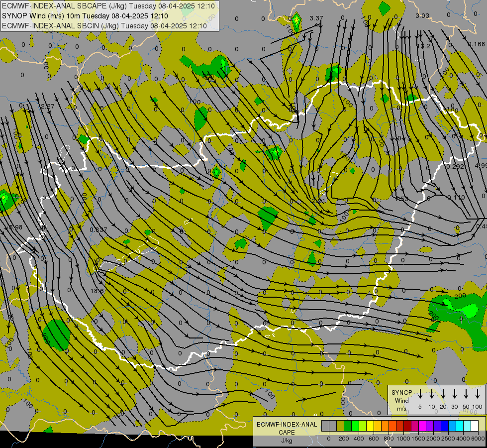
Task: Click the 800 tick label on CAPE legend
Action: click(389, 439)
